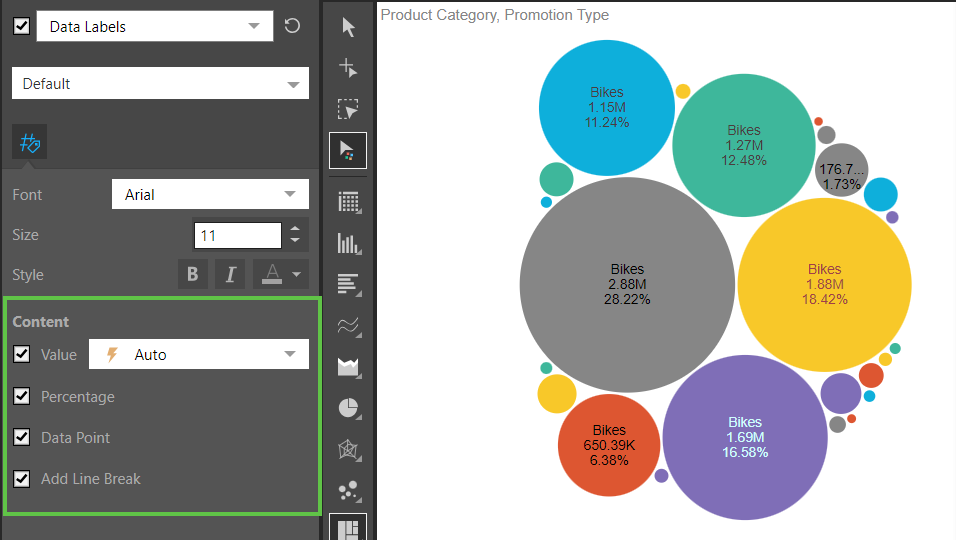This screenshot has height=540, width=956.
Task: Expand the Default preset dropdown
Action: click(x=160, y=84)
